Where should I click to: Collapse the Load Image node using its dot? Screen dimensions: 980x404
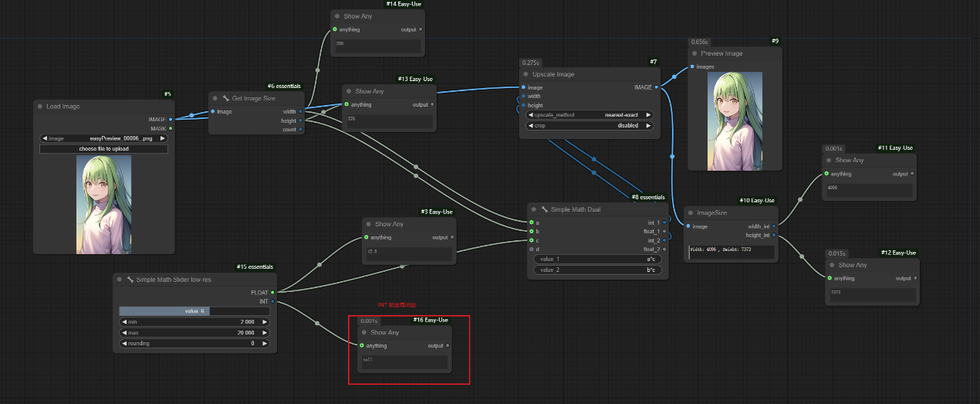coord(39,106)
